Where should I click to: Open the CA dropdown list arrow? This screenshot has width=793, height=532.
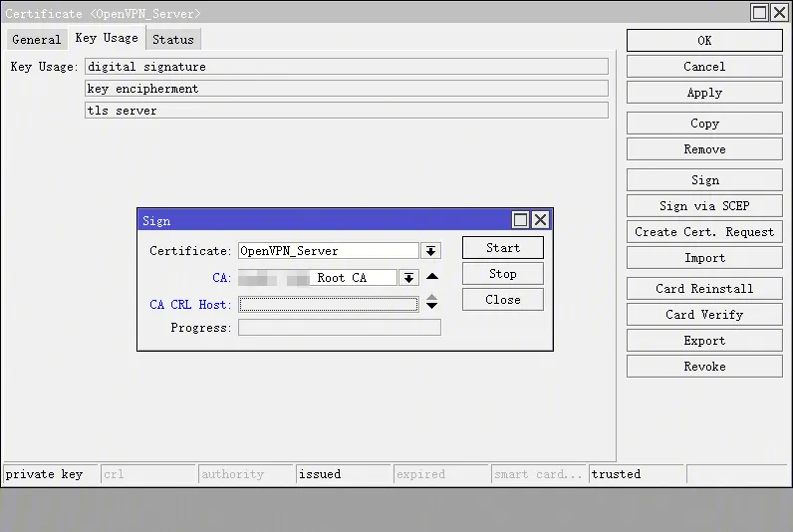[408, 278]
